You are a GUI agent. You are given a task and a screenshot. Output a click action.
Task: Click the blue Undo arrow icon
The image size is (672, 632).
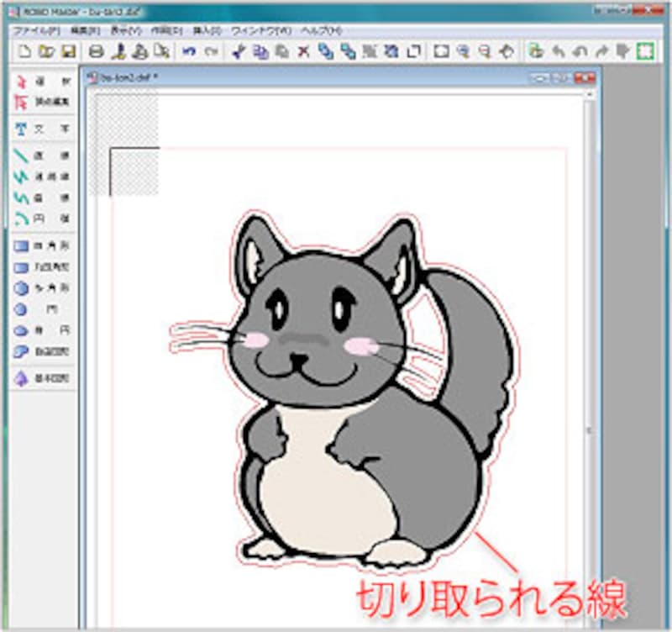[x=189, y=51]
